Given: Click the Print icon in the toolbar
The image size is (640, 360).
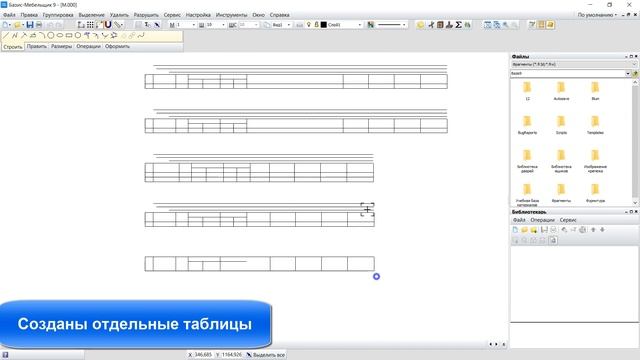Looking at the screenshot, I should point(39,25).
